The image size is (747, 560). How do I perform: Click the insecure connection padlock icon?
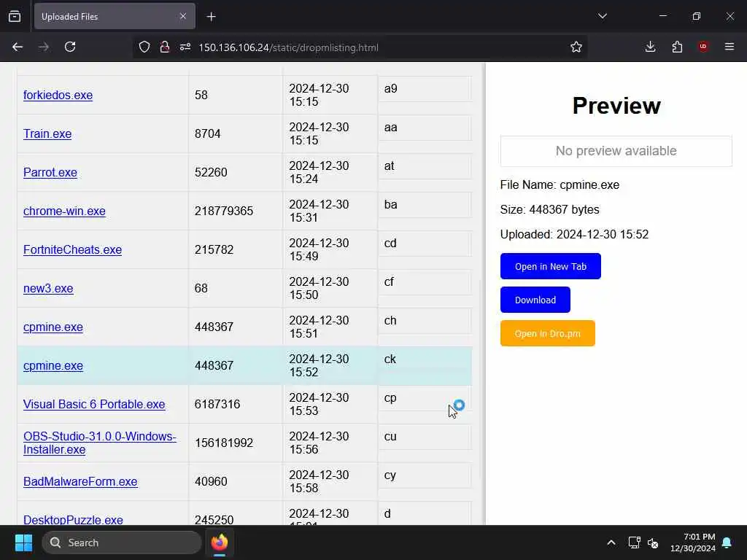point(165,47)
